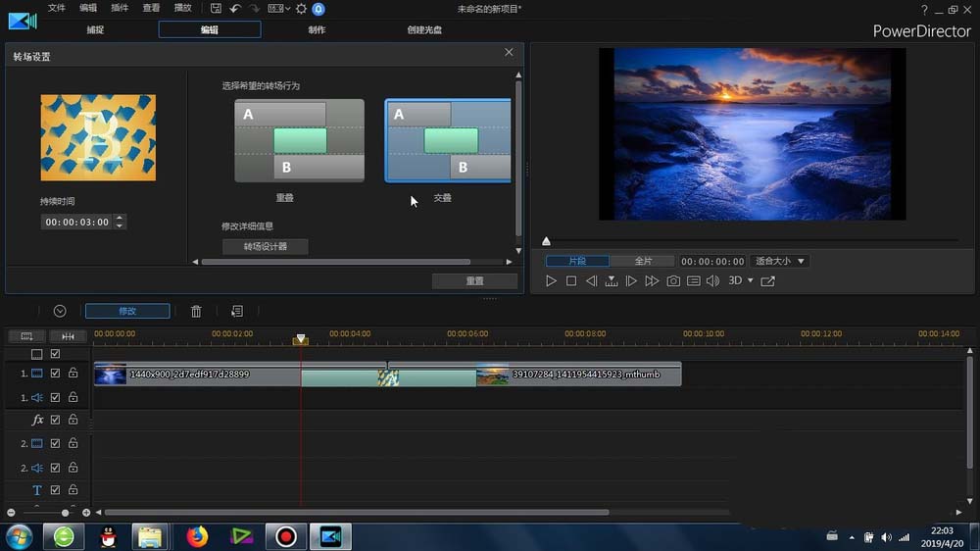
Task: Disable the title (T) track checkbox
Action: tap(56, 490)
